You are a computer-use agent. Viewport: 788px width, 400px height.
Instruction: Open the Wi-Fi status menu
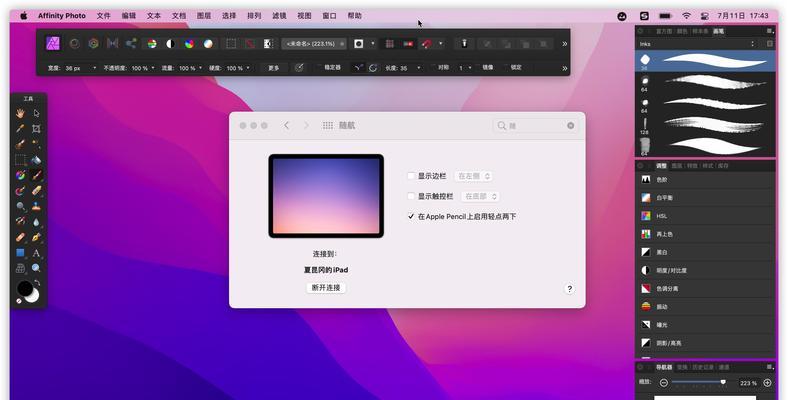tap(686, 16)
